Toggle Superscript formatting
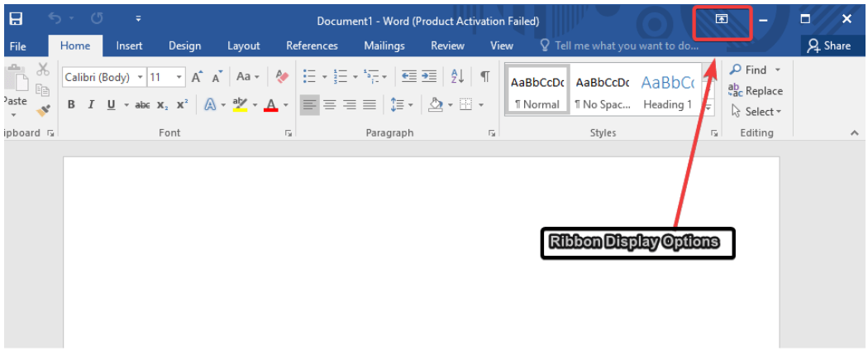The height and width of the screenshot is (351, 868). pyautogui.click(x=182, y=105)
